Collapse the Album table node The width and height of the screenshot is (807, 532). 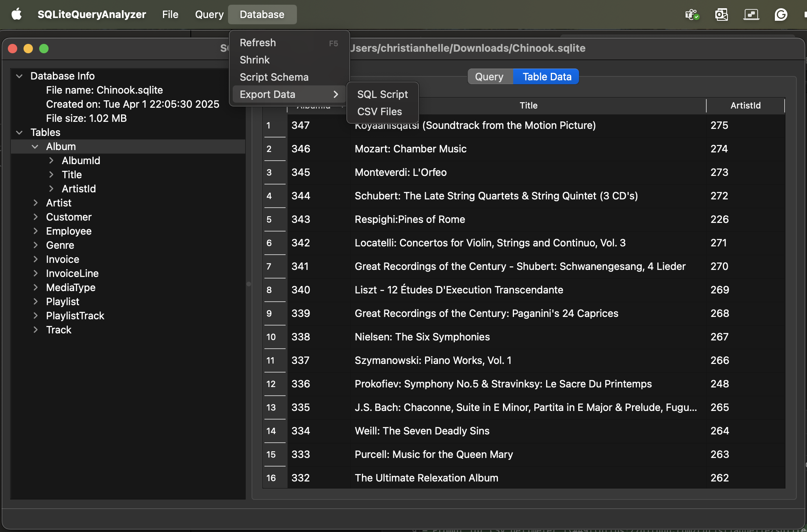(x=35, y=147)
